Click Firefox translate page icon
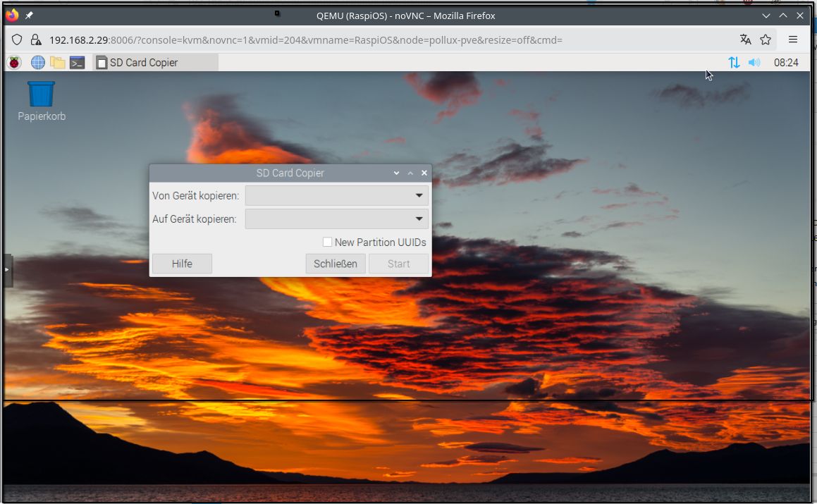 (x=745, y=39)
